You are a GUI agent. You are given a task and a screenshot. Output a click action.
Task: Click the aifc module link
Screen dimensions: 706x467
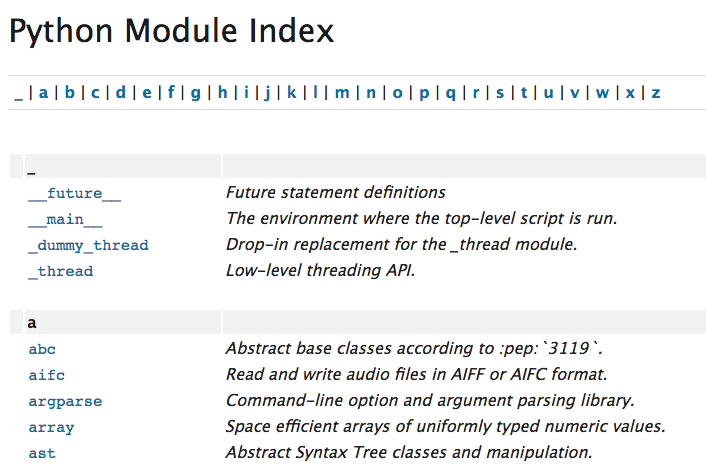point(46,375)
